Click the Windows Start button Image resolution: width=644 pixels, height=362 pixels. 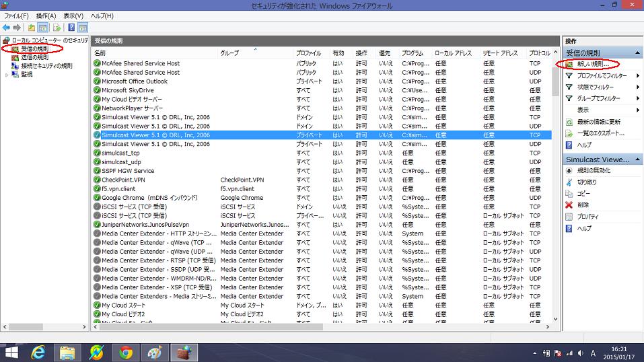coord(11,353)
